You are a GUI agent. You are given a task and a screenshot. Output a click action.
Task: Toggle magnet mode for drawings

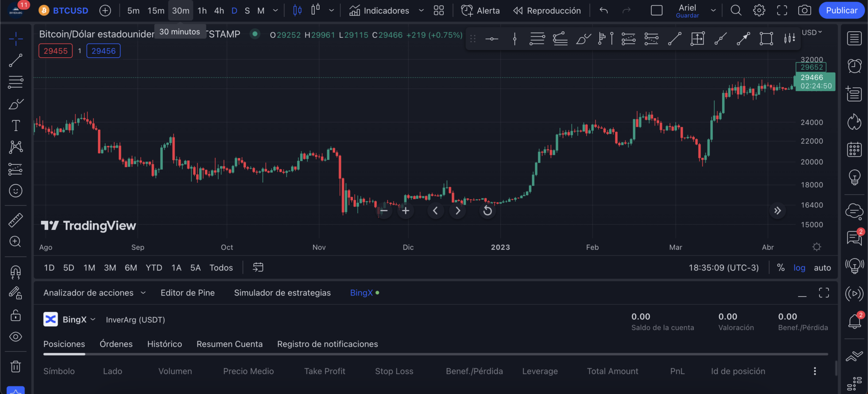click(16, 272)
